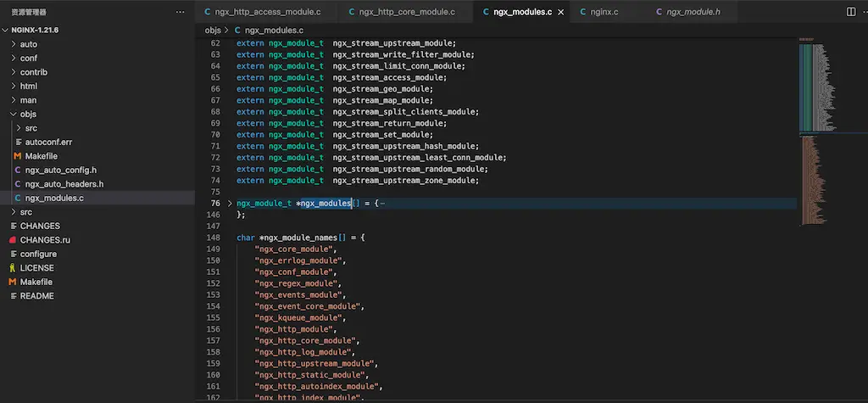Image resolution: width=868 pixels, height=403 pixels.
Task: Close the ngx_modules.c tab
Action: [x=561, y=12]
